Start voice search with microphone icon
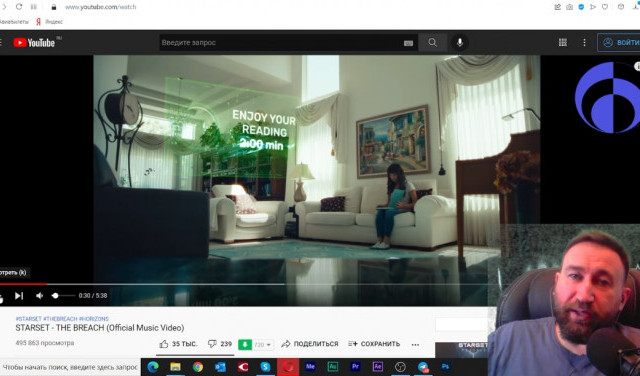The width and height of the screenshot is (640, 376). pyautogui.click(x=460, y=42)
